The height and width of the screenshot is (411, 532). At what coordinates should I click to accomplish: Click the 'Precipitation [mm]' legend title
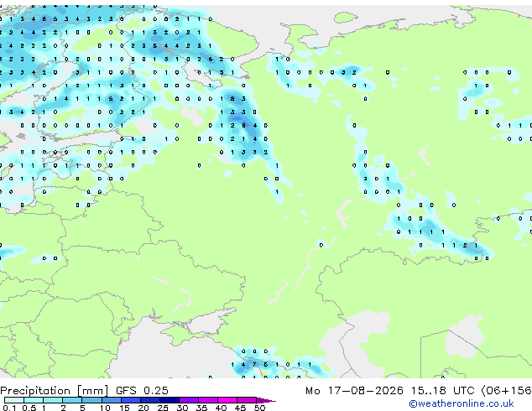[55, 391]
